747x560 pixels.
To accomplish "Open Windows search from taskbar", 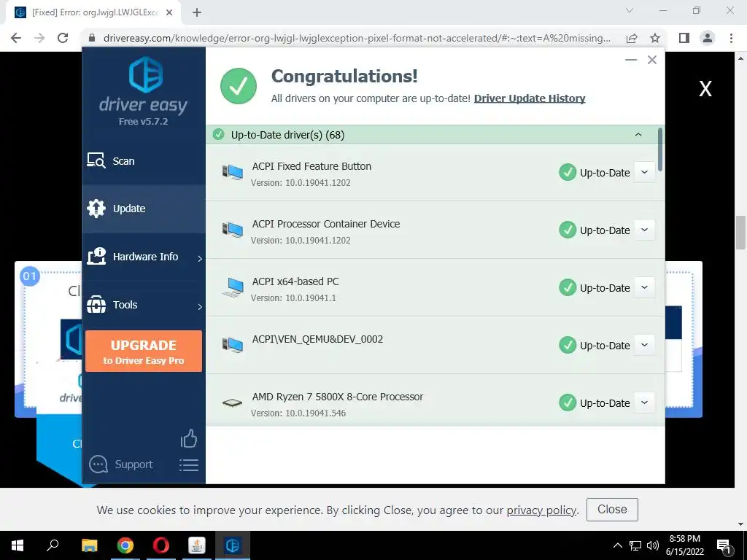I will coord(53,545).
